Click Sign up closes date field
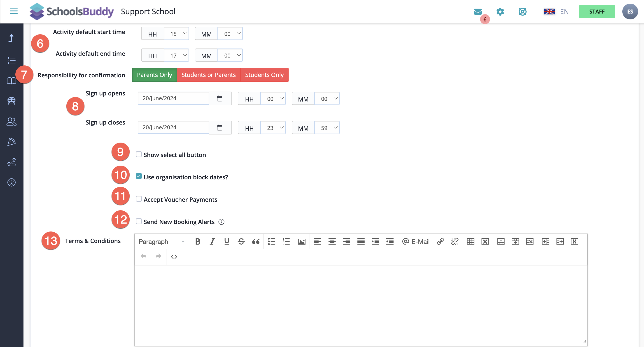The height and width of the screenshot is (347, 644). 173,128
